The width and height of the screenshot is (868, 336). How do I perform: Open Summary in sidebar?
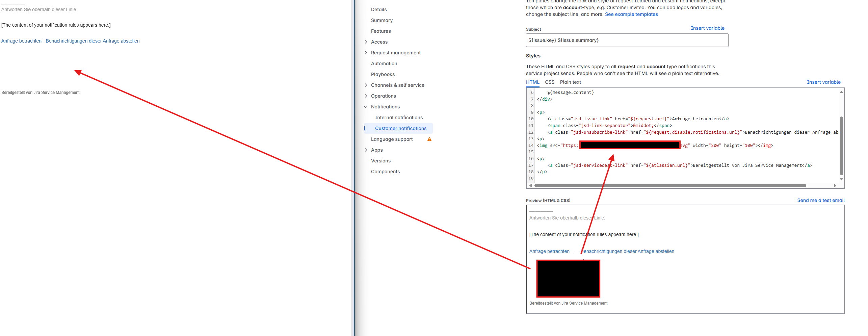coord(382,20)
